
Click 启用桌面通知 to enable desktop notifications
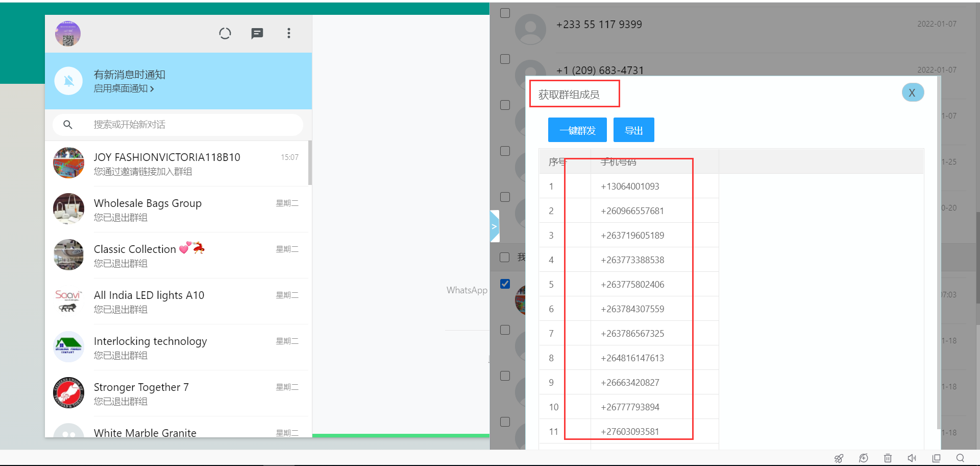124,88
